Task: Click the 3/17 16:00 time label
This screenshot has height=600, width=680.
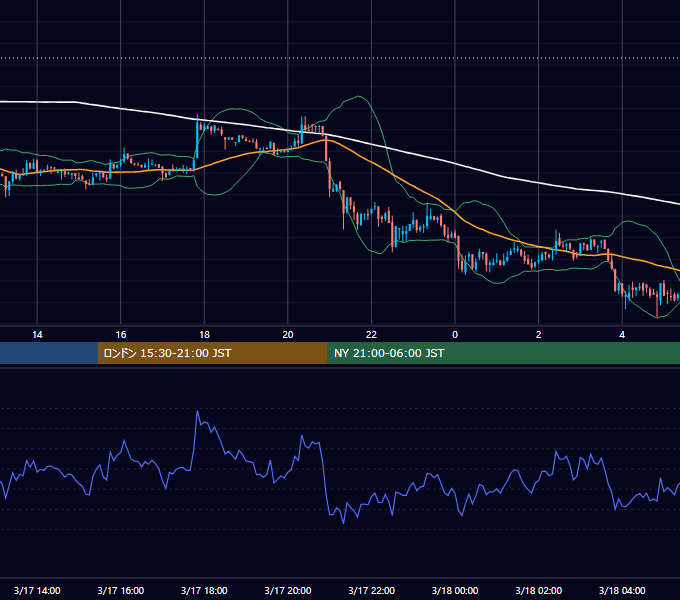Action: coord(121,590)
